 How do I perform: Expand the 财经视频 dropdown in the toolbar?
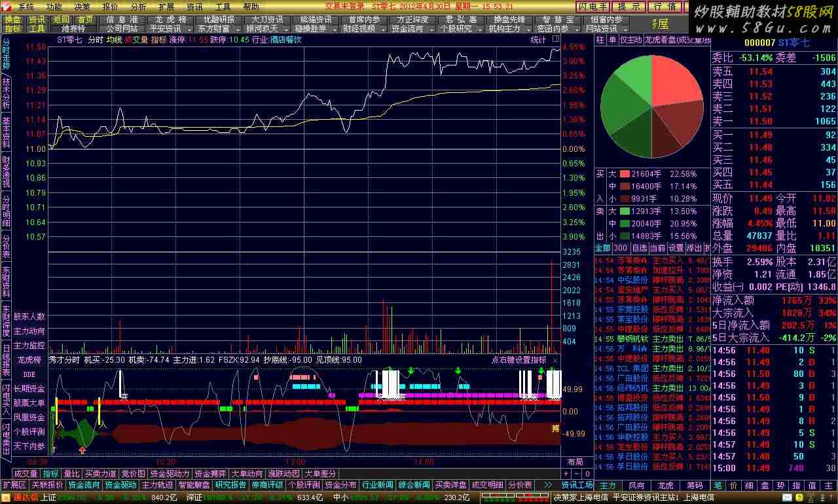pyautogui.click(x=384, y=29)
